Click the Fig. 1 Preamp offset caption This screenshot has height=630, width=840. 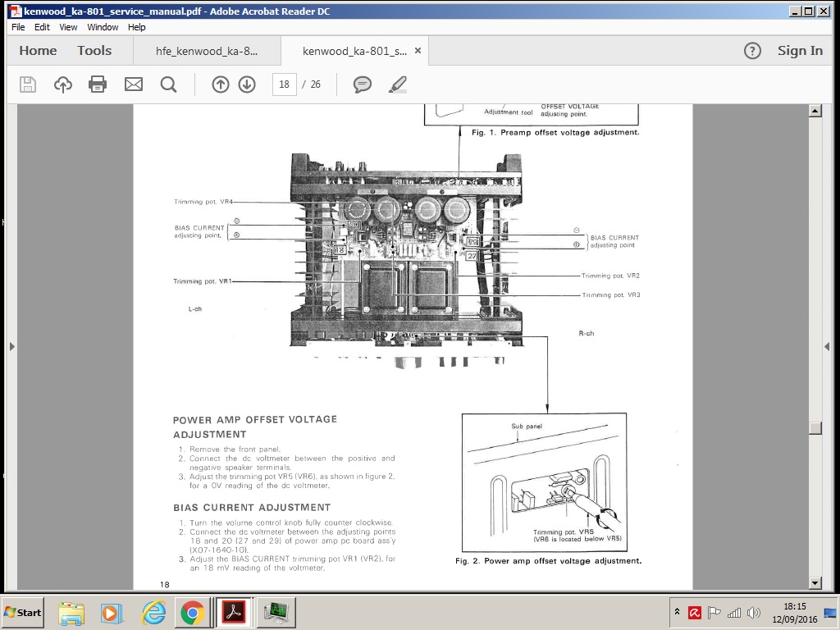555,132
